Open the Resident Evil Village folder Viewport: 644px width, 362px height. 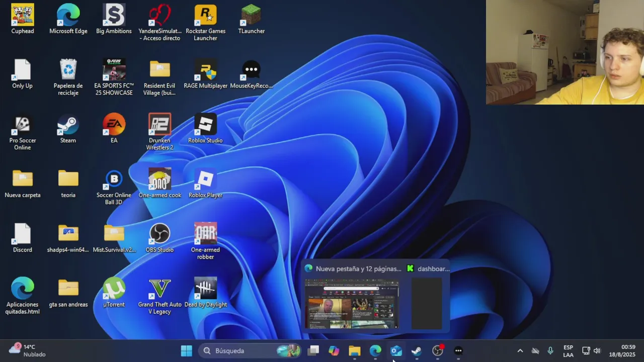tap(160, 77)
